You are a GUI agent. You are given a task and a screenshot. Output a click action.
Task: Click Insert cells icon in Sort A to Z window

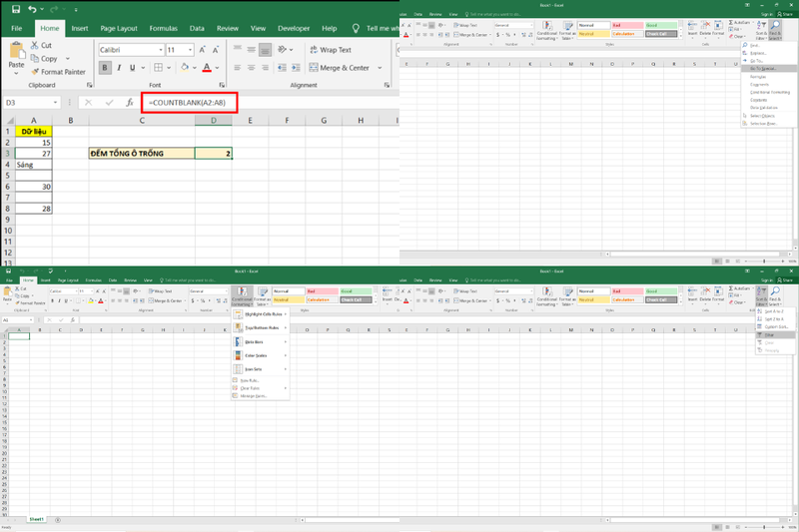(x=692, y=290)
